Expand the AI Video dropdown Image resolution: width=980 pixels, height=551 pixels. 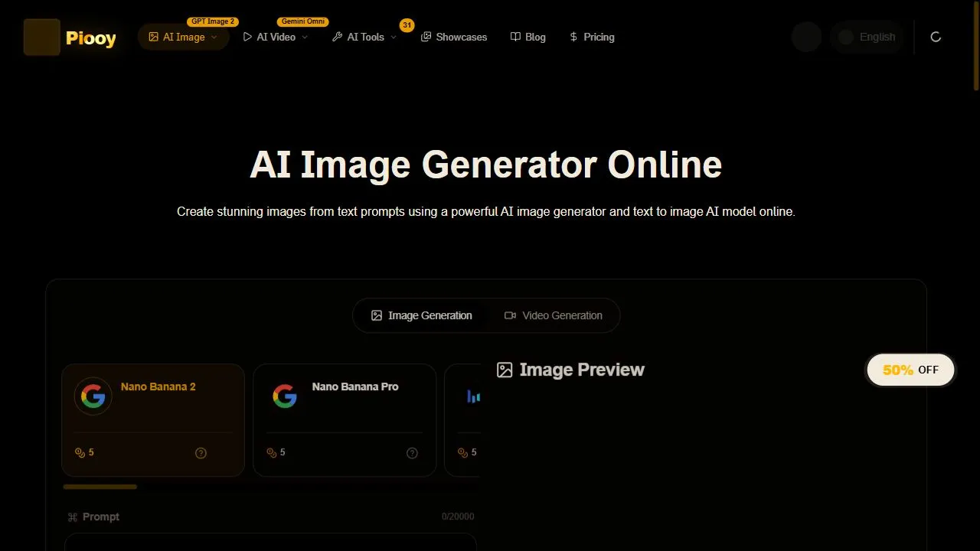click(276, 37)
